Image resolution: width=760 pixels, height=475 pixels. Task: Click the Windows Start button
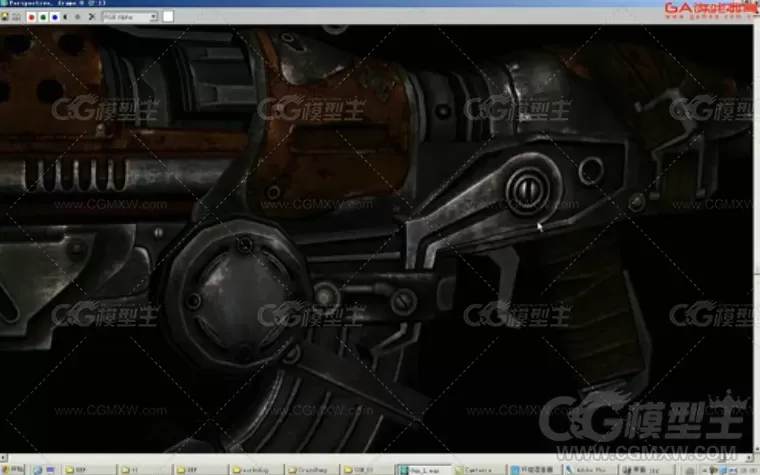tap(12, 470)
